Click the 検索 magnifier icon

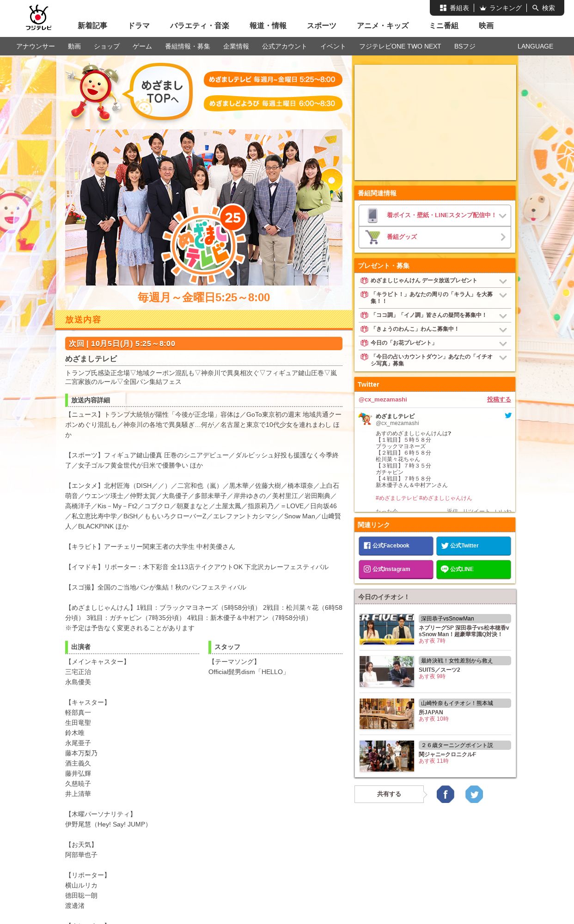(x=536, y=8)
